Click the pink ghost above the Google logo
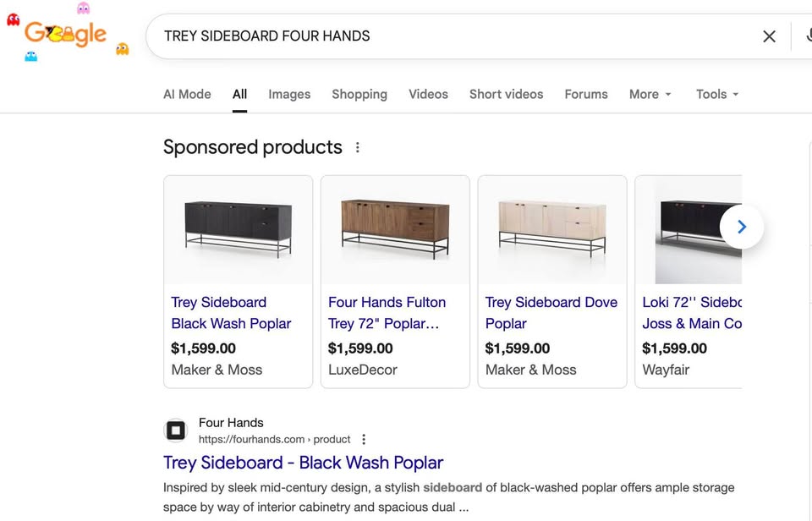This screenshot has height=521, width=812. 84,10
